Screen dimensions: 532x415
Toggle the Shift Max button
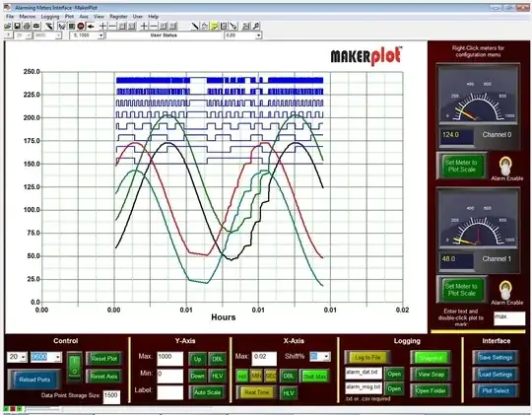point(315,377)
